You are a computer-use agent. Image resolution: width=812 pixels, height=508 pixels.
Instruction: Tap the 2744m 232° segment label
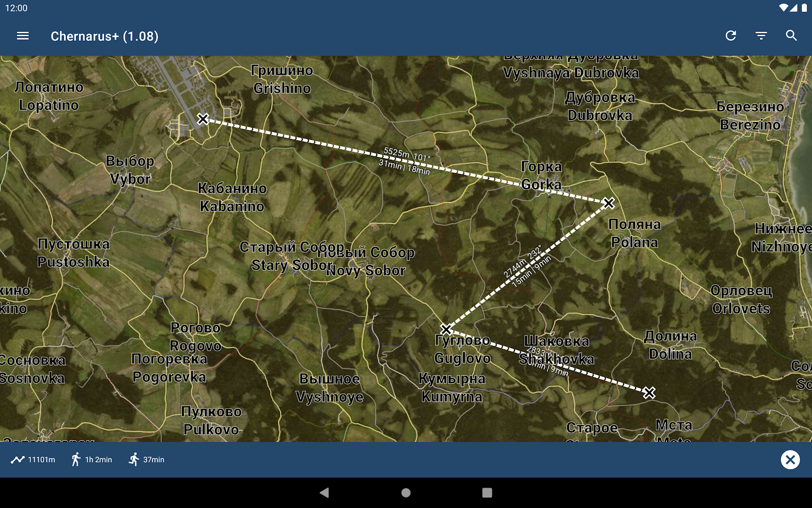click(x=522, y=261)
